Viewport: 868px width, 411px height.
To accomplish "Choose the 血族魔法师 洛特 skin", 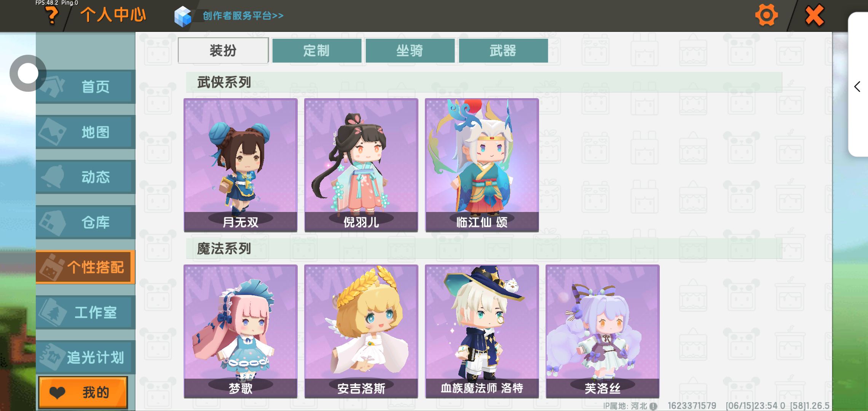I will pyautogui.click(x=482, y=331).
